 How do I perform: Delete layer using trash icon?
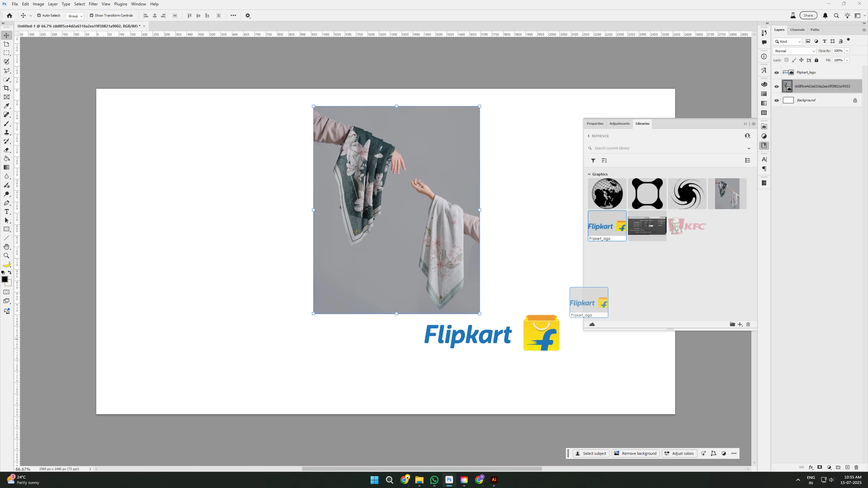[856, 467]
